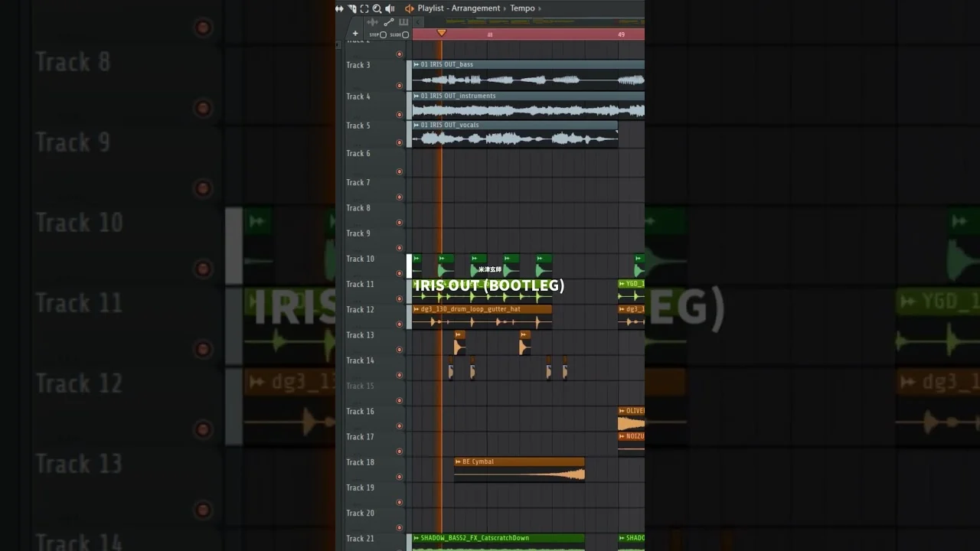Toggle the STEP mode checkbox
This screenshot has height=551, width=980.
(383, 34)
